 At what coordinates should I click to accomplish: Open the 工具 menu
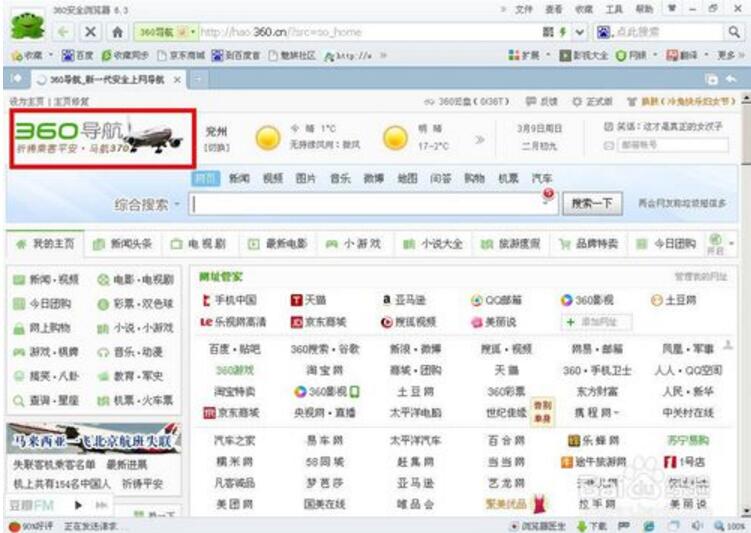[614, 9]
